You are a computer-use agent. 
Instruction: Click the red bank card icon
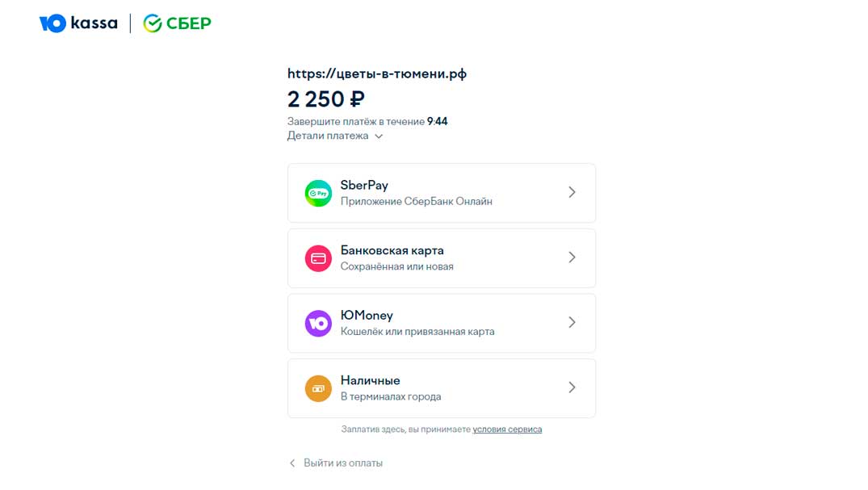[318, 258]
